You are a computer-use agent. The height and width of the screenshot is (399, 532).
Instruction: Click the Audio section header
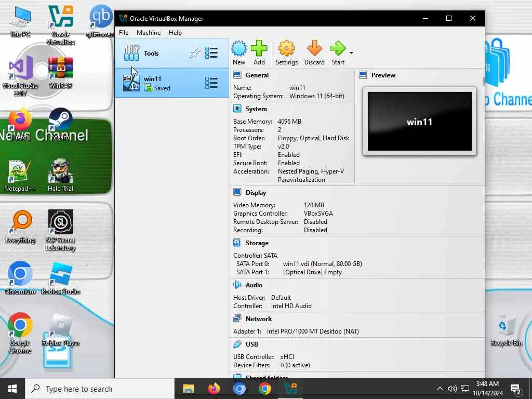(254, 285)
